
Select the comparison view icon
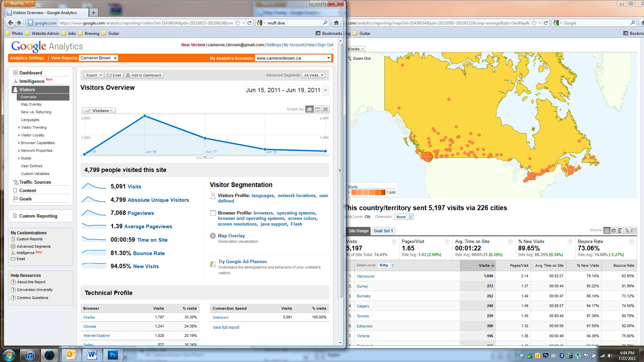[x=627, y=231]
